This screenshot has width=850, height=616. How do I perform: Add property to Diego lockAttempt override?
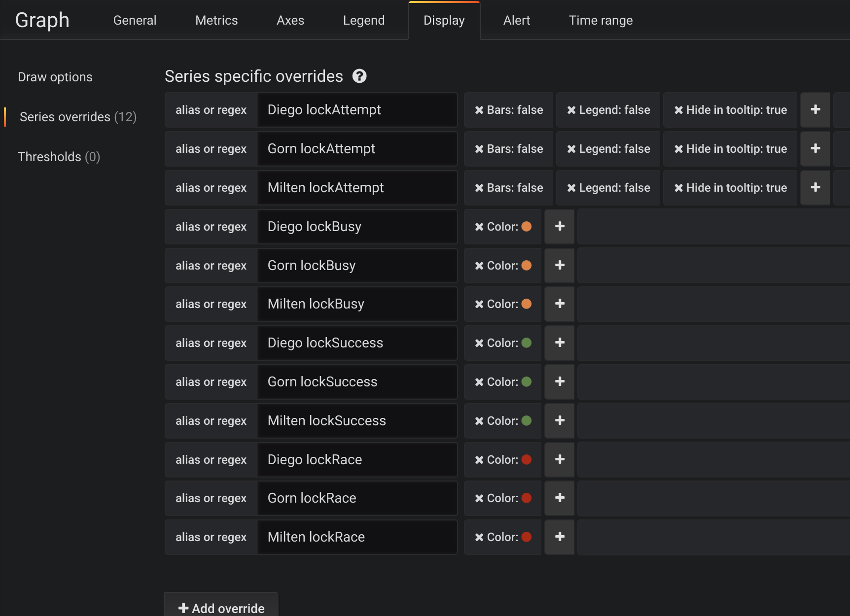(815, 109)
